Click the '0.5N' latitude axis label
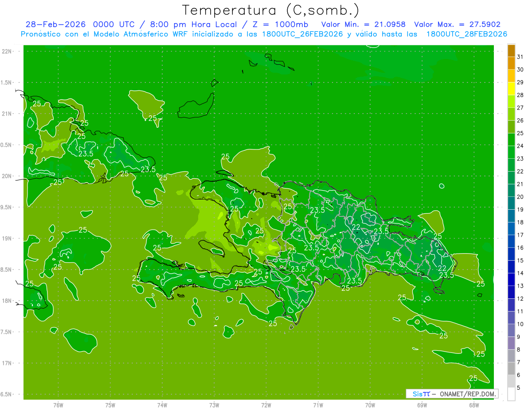This screenshot has width=532, height=411. 7,145
